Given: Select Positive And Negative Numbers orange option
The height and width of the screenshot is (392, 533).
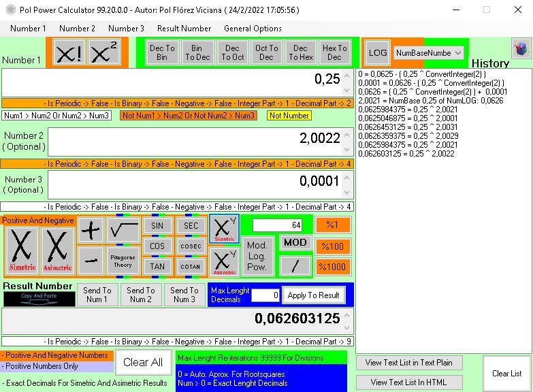Looking at the screenshot, I should tap(56, 355).
